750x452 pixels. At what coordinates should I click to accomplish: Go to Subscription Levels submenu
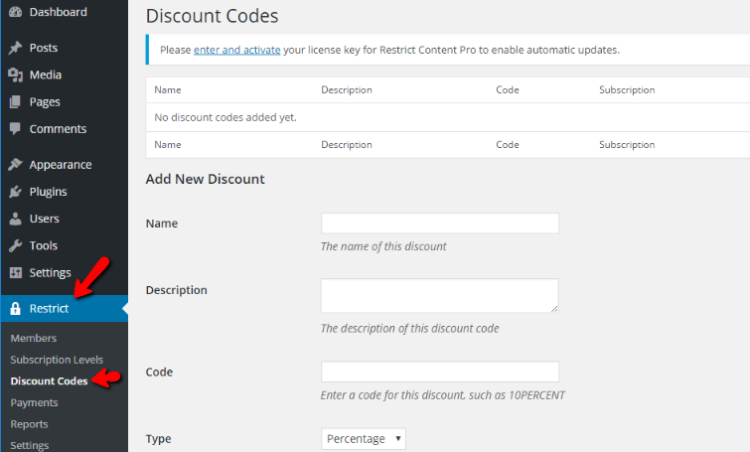(57, 360)
